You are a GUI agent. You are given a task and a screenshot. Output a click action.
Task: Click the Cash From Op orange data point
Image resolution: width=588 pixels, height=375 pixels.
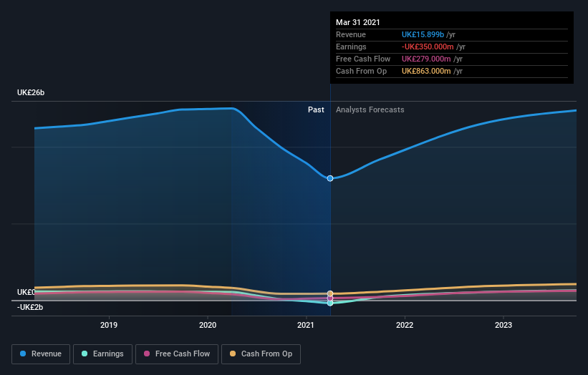(x=330, y=293)
